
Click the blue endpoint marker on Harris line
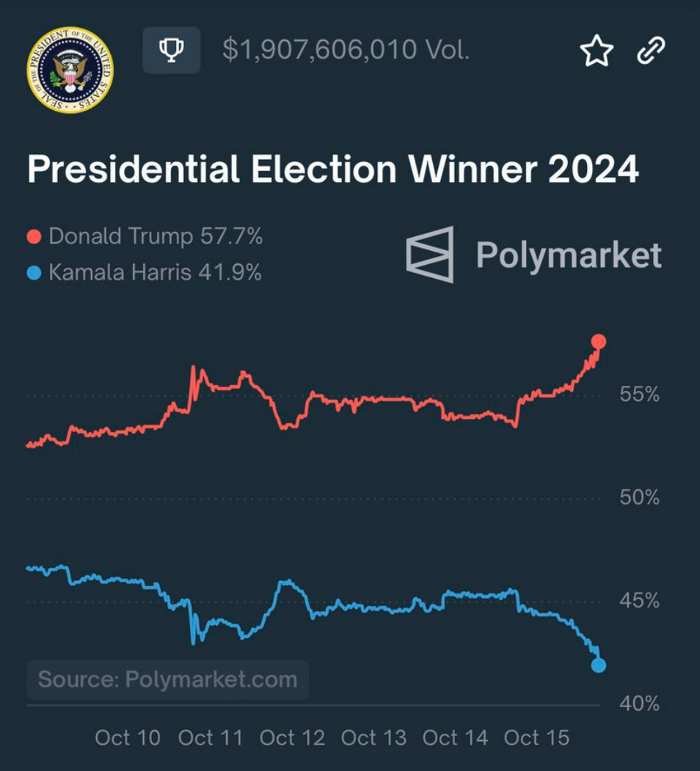click(x=598, y=665)
